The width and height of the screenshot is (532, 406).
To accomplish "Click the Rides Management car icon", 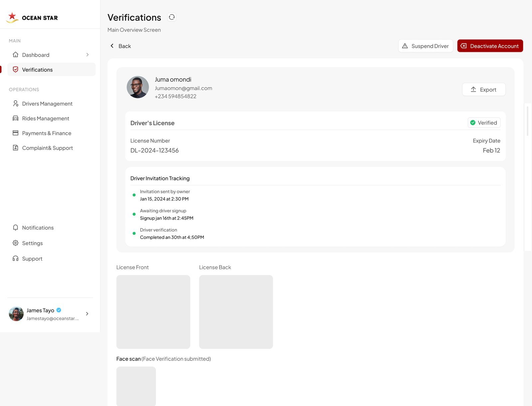I will 15,118.
